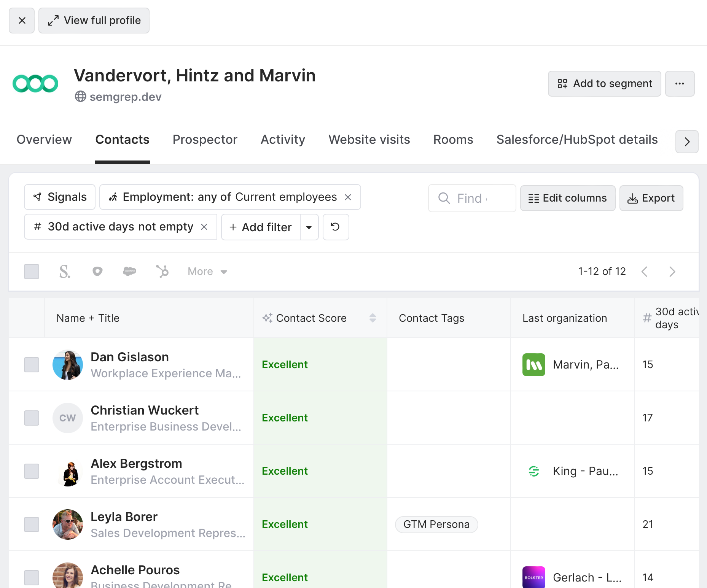Show more tabs with right chevron

[x=687, y=142]
